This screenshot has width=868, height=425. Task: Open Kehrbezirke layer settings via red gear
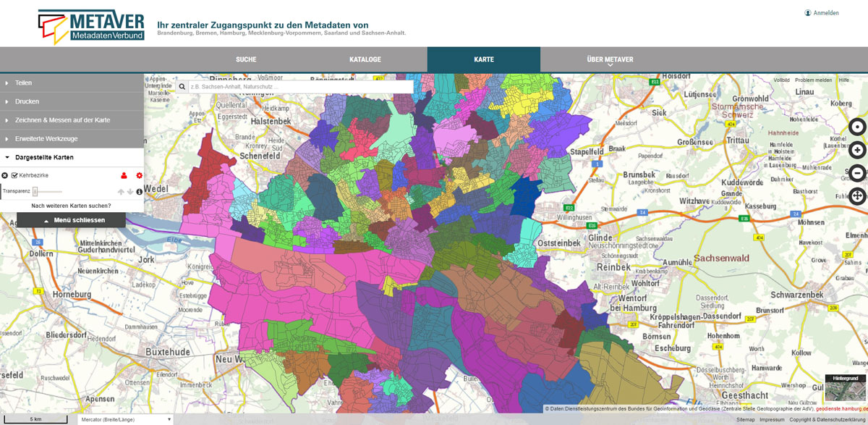click(x=139, y=175)
